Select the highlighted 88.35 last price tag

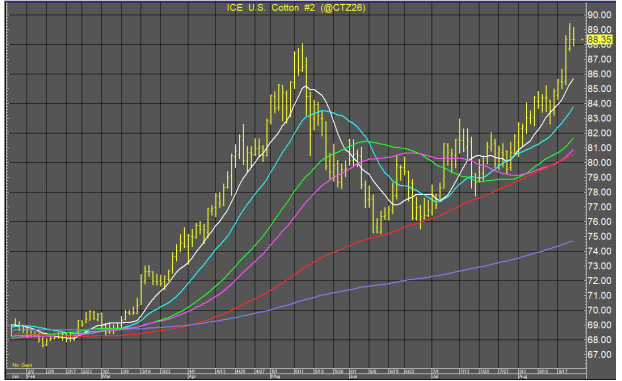pyautogui.click(x=599, y=40)
